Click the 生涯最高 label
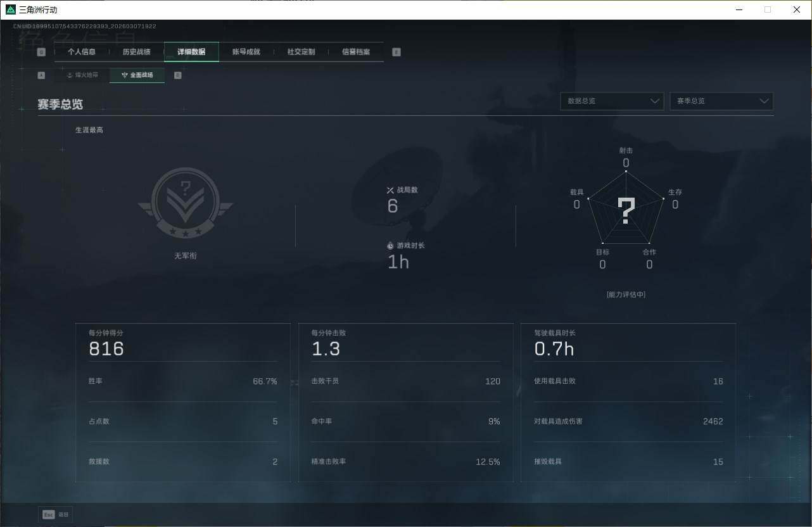 tap(89, 130)
